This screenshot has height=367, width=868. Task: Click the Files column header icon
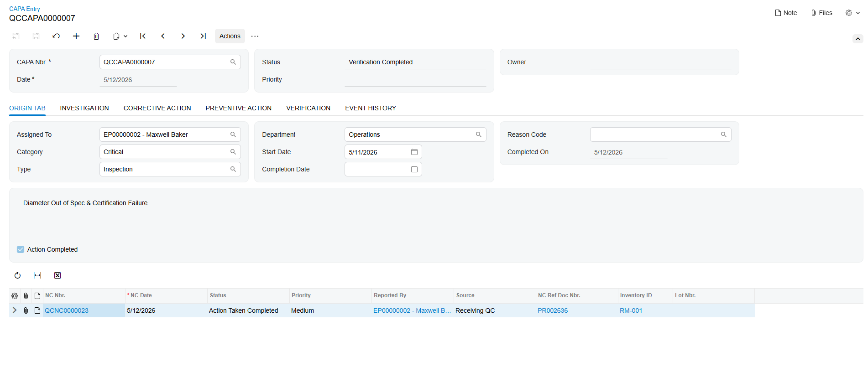click(x=26, y=296)
